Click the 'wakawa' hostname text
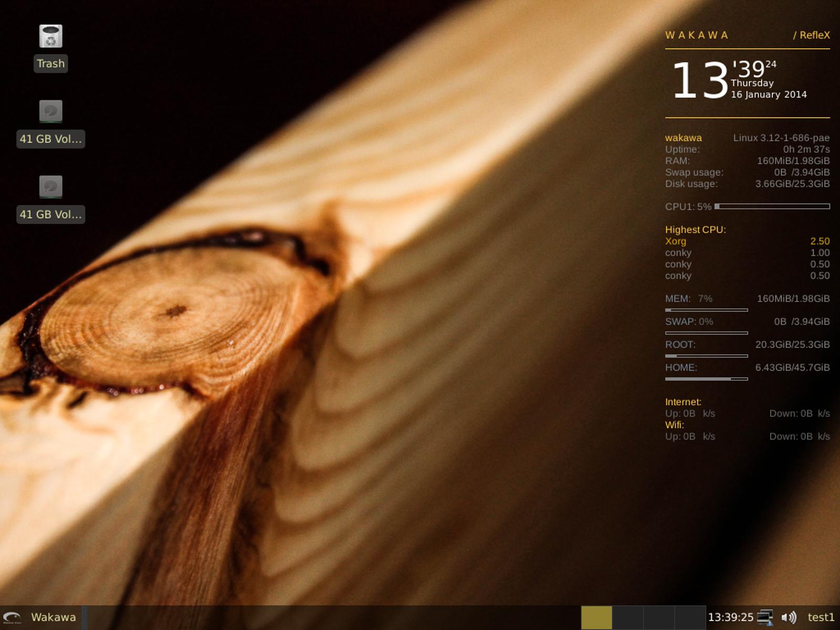This screenshot has height=630, width=840. click(683, 138)
